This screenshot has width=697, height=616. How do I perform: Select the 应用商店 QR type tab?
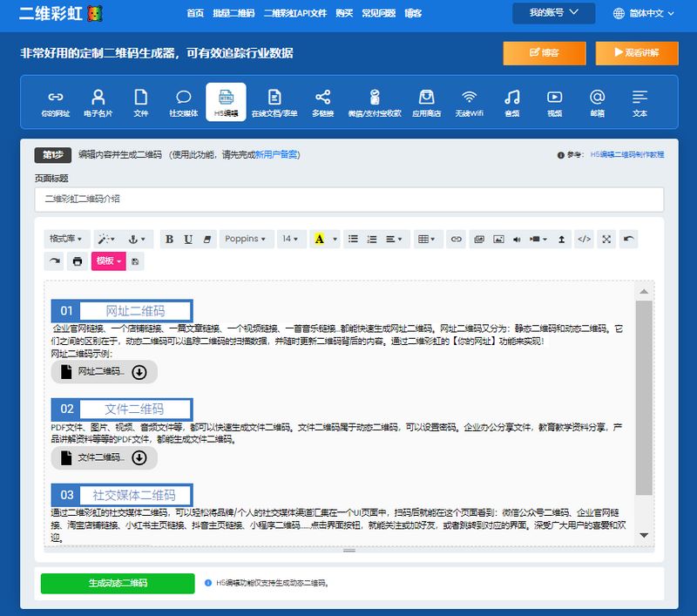[x=426, y=103]
